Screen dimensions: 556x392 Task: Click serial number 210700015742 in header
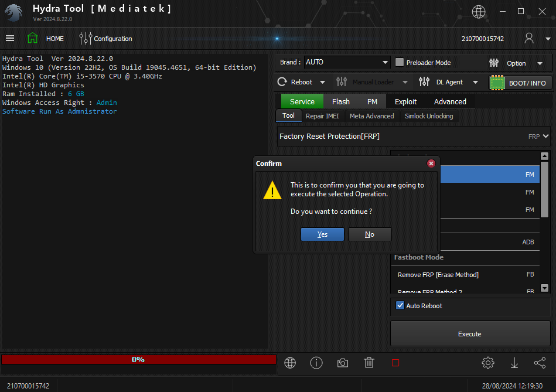pyautogui.click(x=482, y=39)
